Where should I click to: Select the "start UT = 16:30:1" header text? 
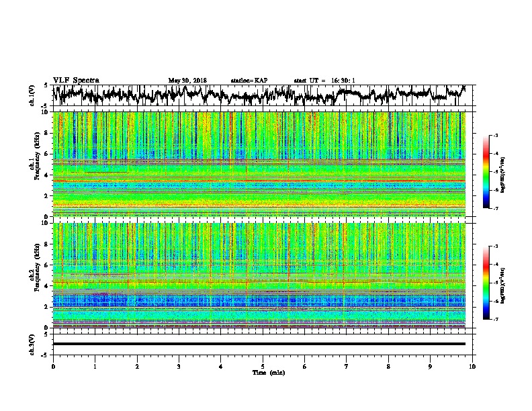point(324,81)
